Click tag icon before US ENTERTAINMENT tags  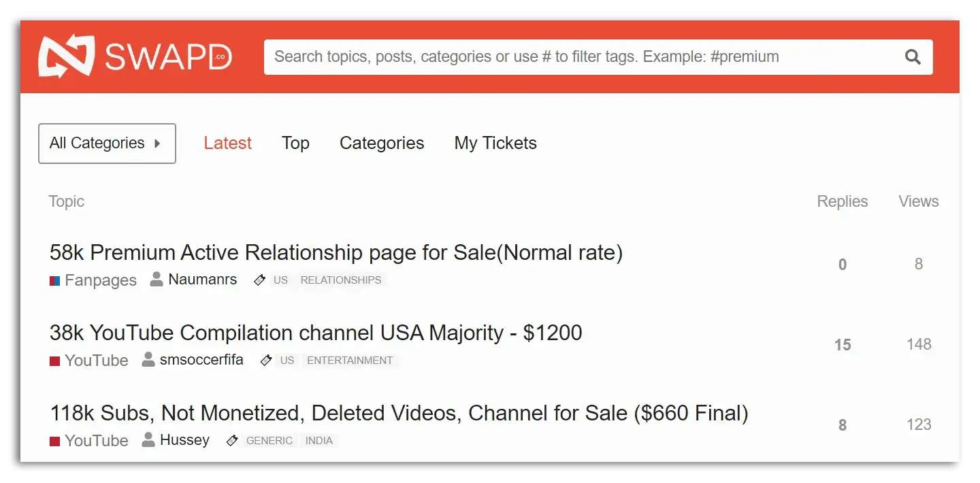[x=266, y=361]
